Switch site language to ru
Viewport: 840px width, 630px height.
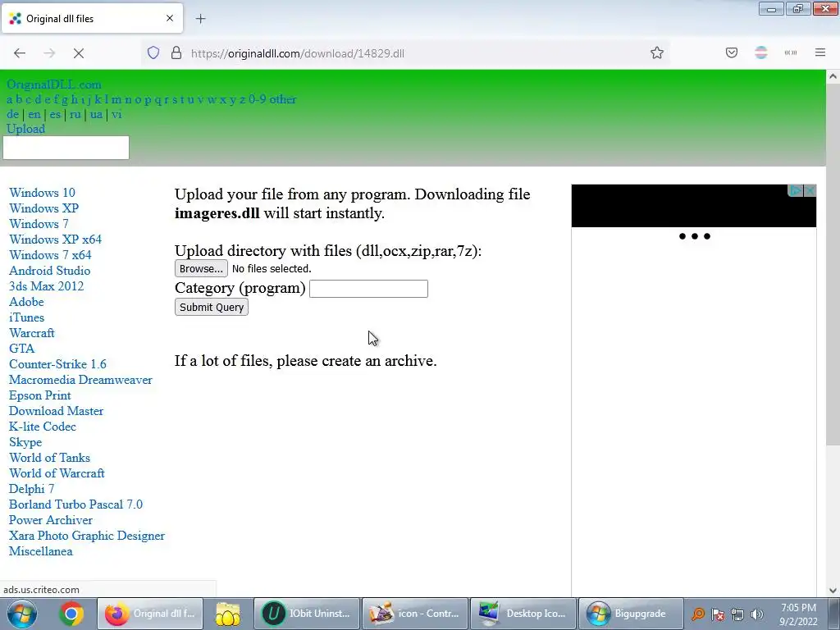point(75,114)
